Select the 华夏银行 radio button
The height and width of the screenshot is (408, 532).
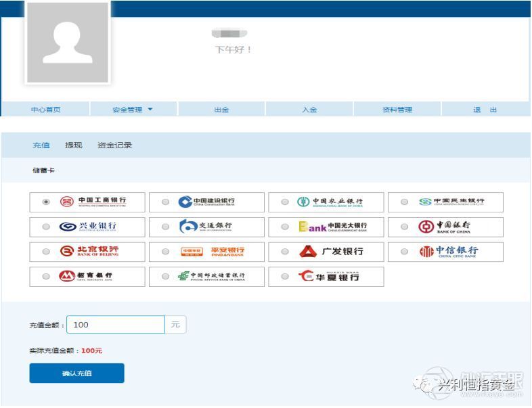(285, 277)
